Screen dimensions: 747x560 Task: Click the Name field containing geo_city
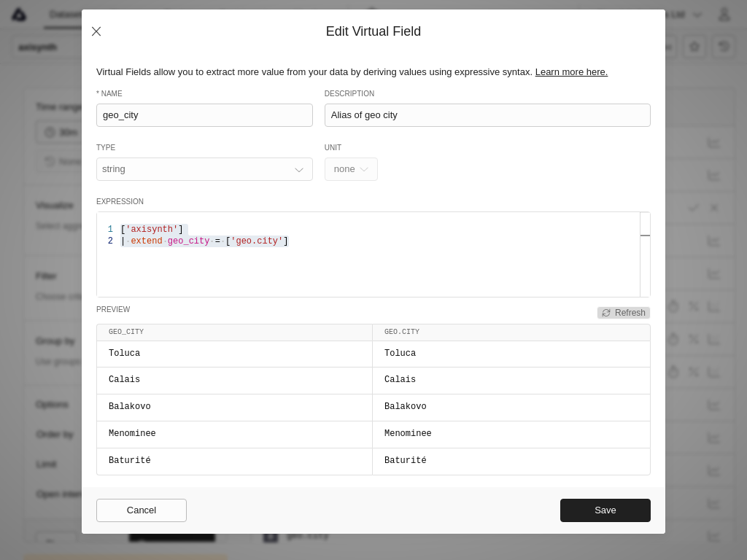coord(204,115)
